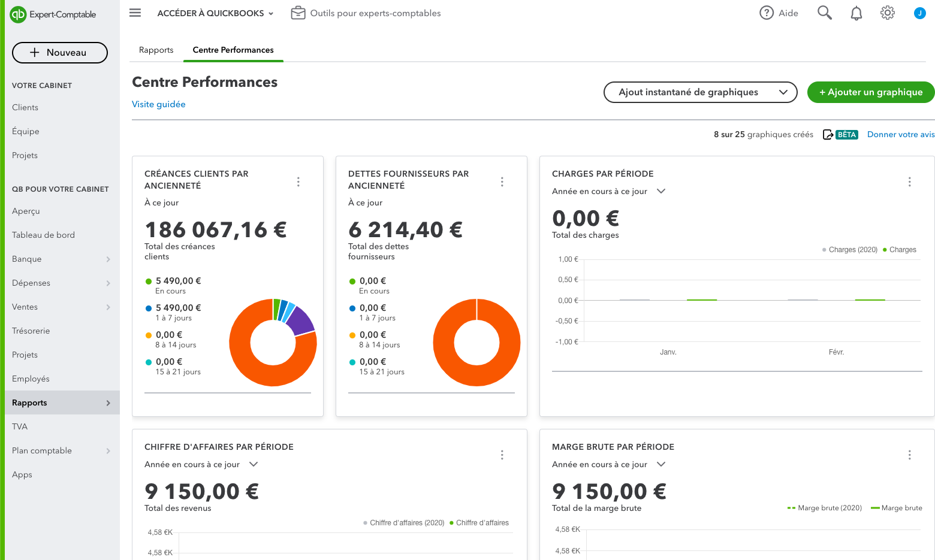935x560 pixels.
Task: Switch to the Rapports tab
Action: point(156,50)
